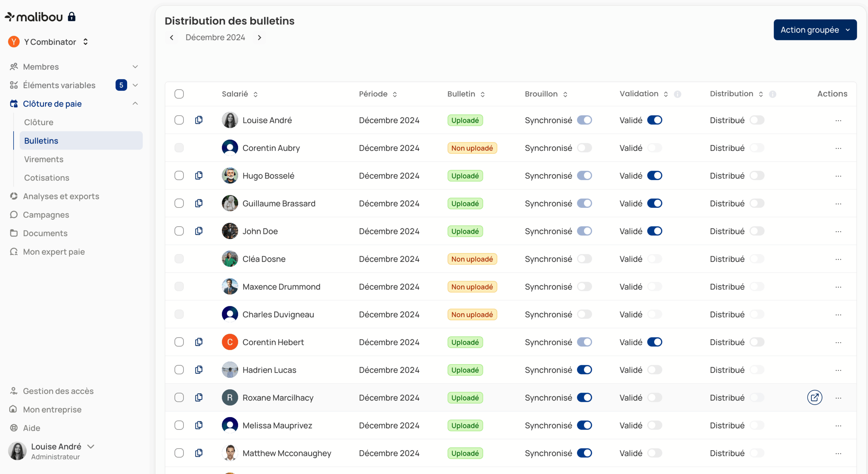
Task: Click the Clôture de paie calendar icon
Action: coord(14,104)
